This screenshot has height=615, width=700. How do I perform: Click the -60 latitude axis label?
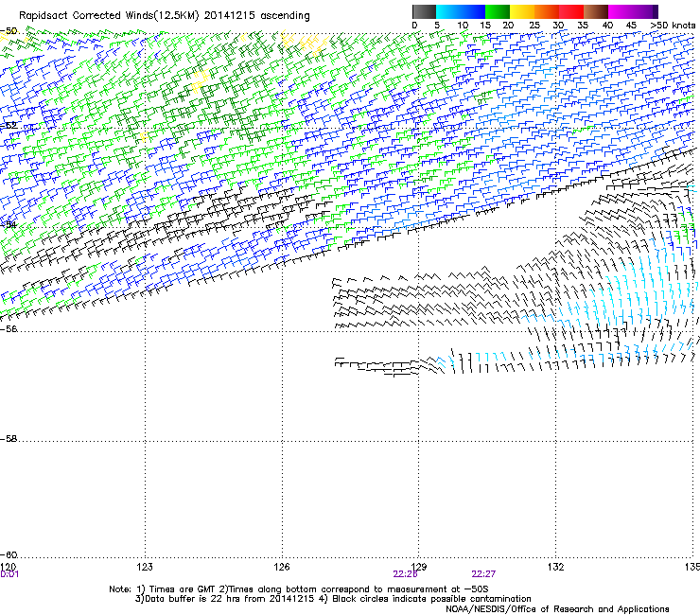(9, 555)
